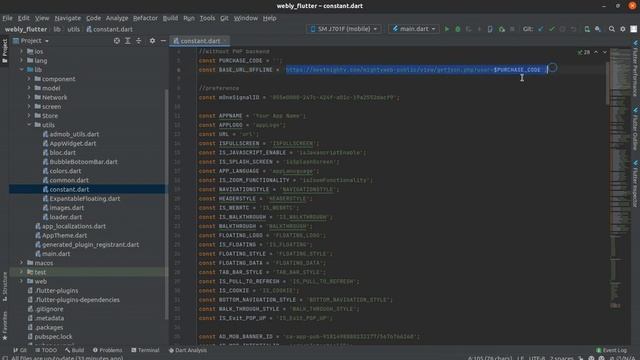
Task: Open the main.dart run configuration dropdown
Action: (413, 29)
